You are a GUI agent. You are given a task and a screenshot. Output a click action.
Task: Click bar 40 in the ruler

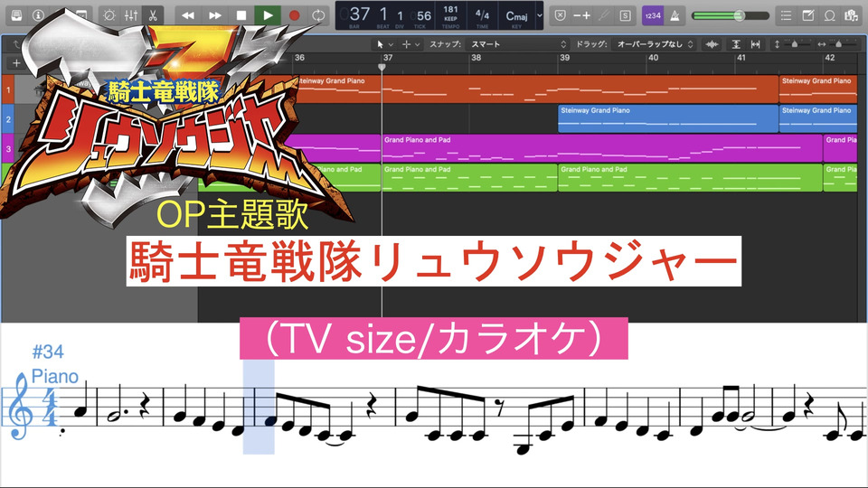pos(653,58)
